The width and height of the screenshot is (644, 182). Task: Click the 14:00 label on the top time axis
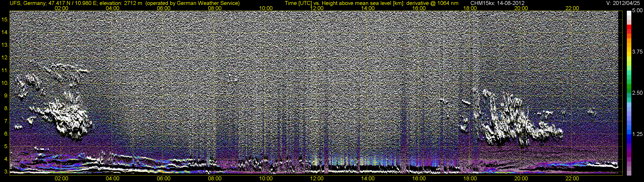(x=368, y=8)
